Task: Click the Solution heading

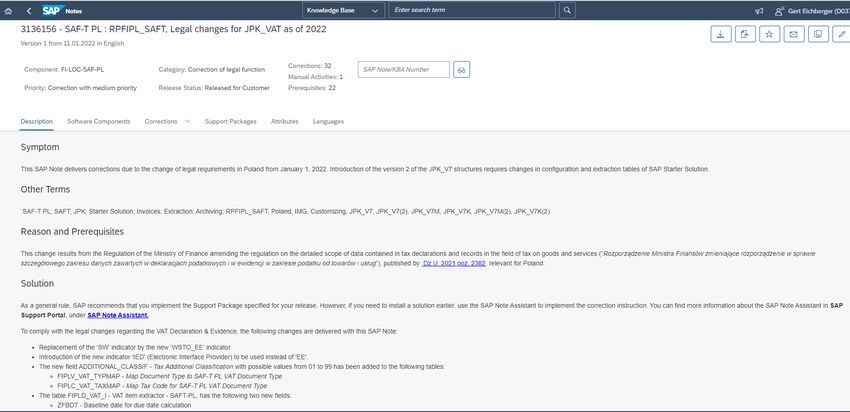Action: pos(37,284)
